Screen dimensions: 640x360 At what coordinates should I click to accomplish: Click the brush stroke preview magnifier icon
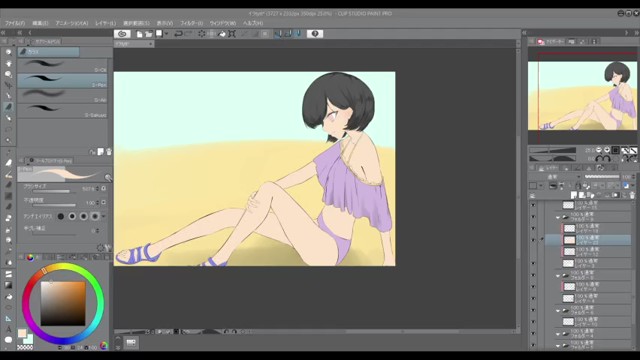pos(108,177)
